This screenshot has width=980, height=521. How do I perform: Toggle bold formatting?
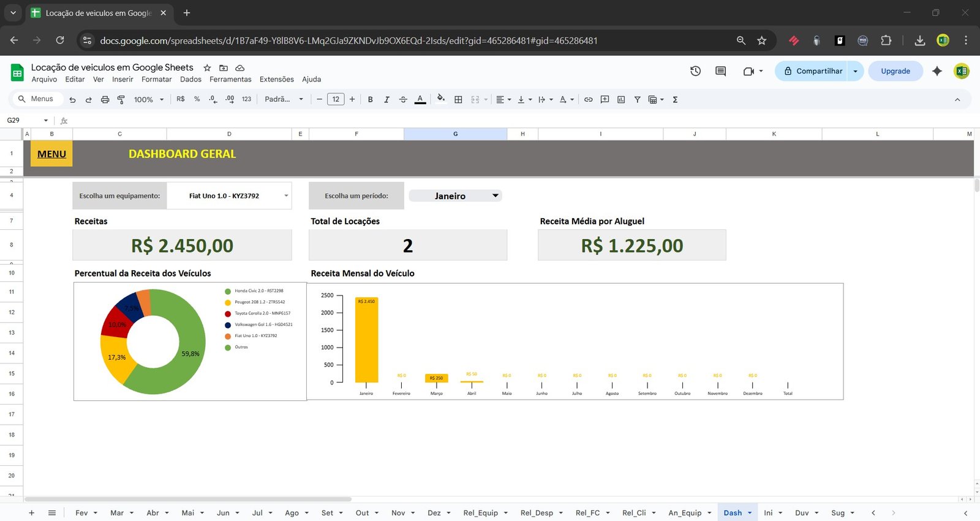(x=370, y=99)
